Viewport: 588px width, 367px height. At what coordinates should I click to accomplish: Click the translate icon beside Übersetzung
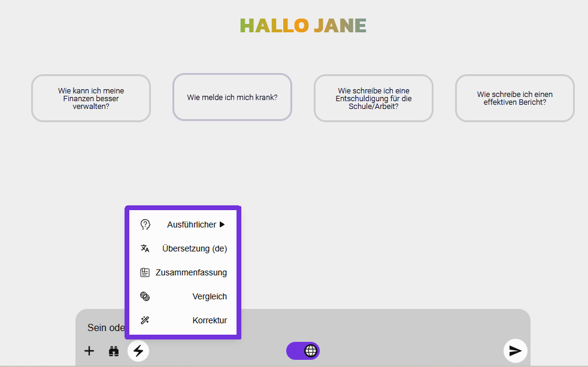point(145,248)
